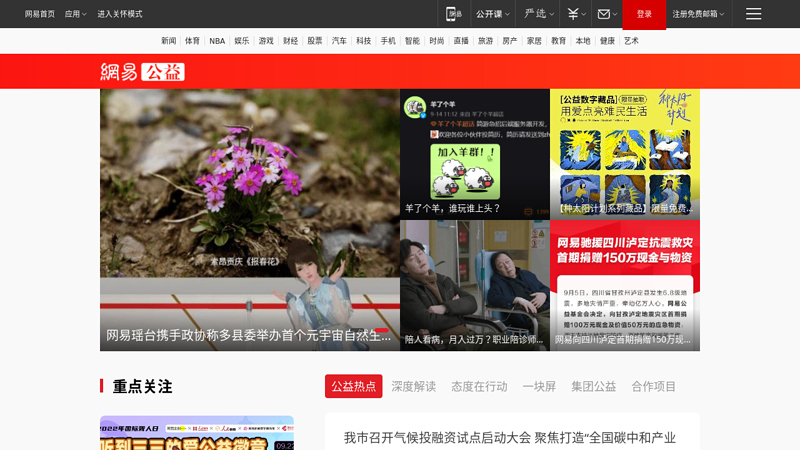The image size is (800, 450).
Task: Open the hamburger menu icon
Action: 753,14
